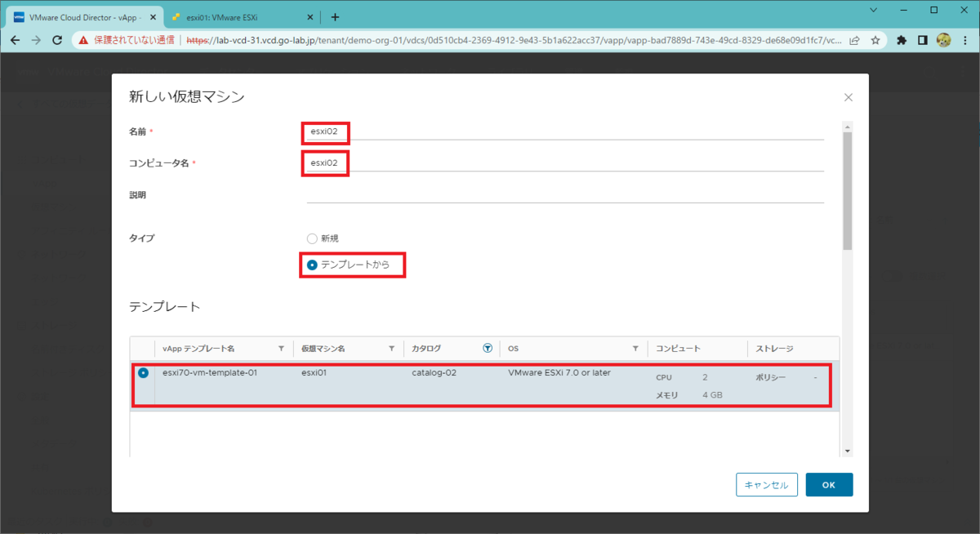The height and width of the screenshot is (534, 980).
Task: Open the Chrome profile avatar
Action: tap(943, 40)
